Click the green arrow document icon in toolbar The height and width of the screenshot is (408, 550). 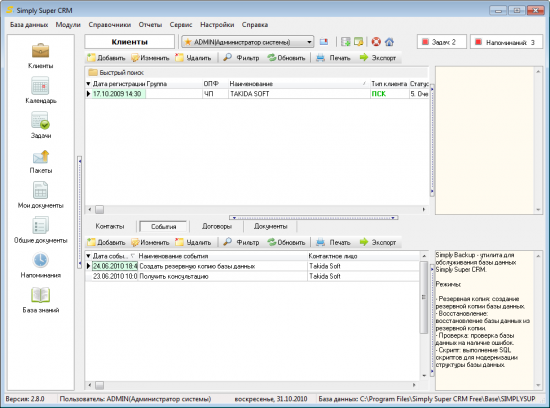[x=346, y=42]
